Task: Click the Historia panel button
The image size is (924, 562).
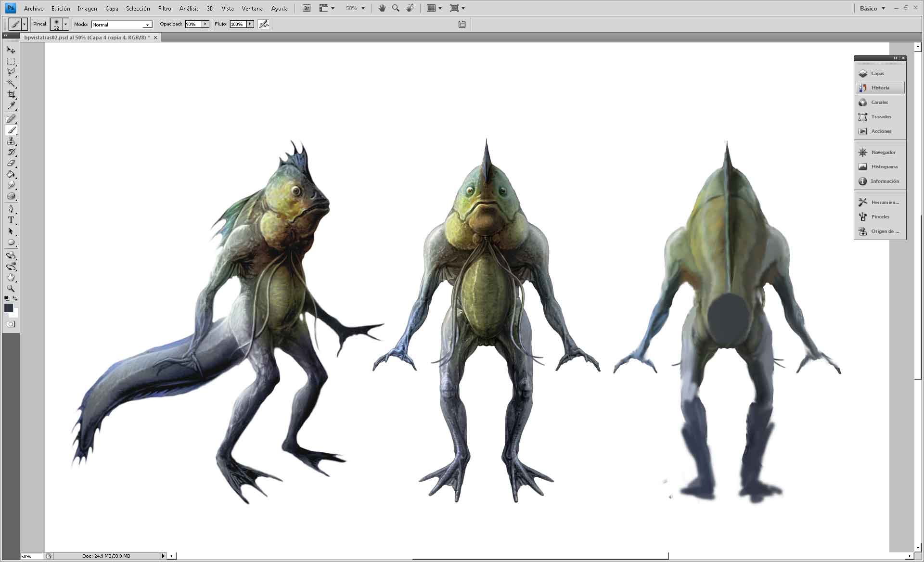Action: pyautogui.click(x=880, y=88)
